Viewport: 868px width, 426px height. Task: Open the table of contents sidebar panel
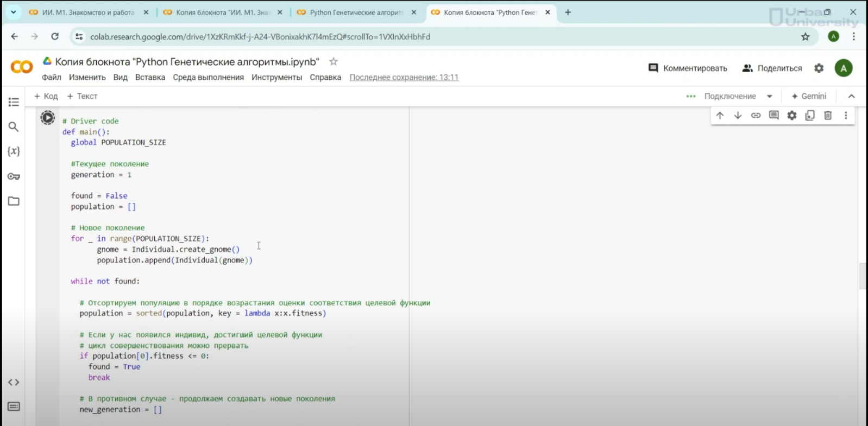(14, 102)
